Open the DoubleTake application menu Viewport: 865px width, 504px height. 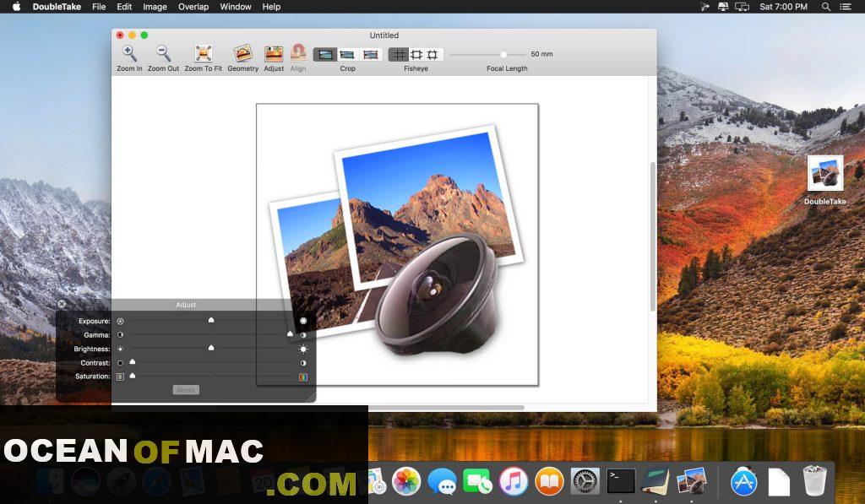57,7
